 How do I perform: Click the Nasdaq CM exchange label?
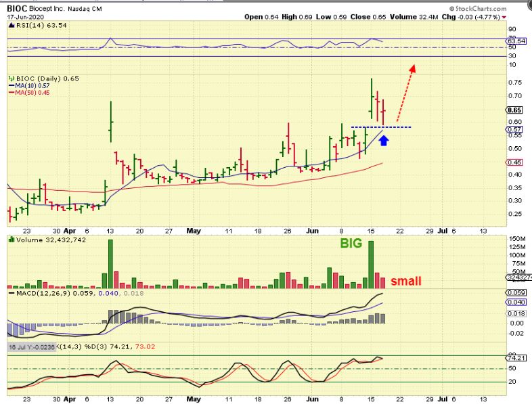pos(85,9)
